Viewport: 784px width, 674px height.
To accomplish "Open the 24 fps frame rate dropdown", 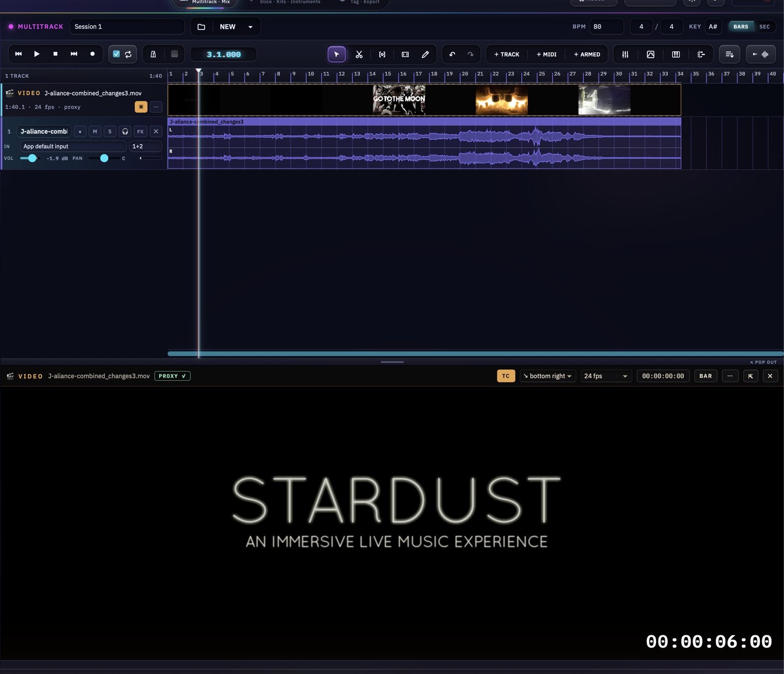I will point(606,376).
